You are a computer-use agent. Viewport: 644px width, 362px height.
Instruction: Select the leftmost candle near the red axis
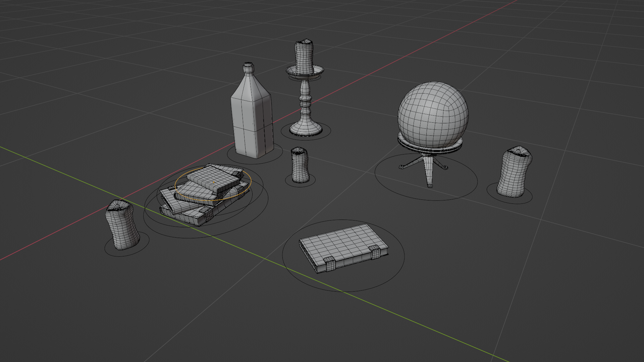[122, 225]
